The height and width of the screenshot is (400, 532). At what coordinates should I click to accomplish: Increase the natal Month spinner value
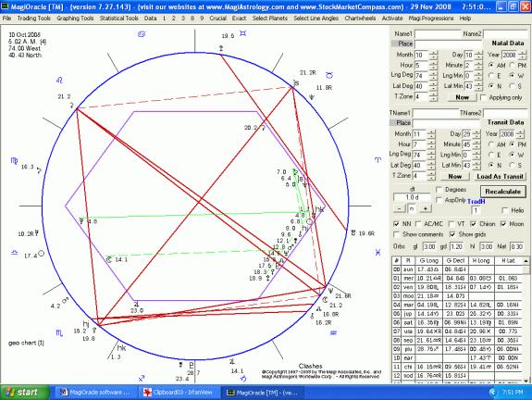433,52
